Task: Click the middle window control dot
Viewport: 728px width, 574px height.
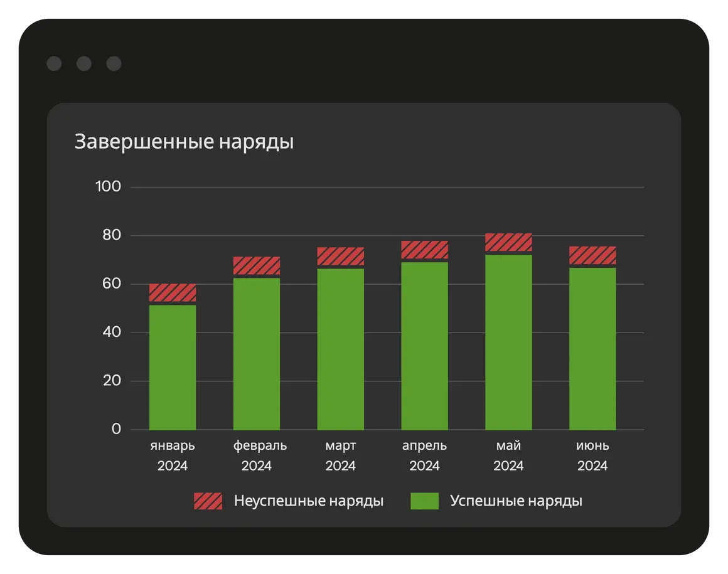Action: click(x=83, y=63)
